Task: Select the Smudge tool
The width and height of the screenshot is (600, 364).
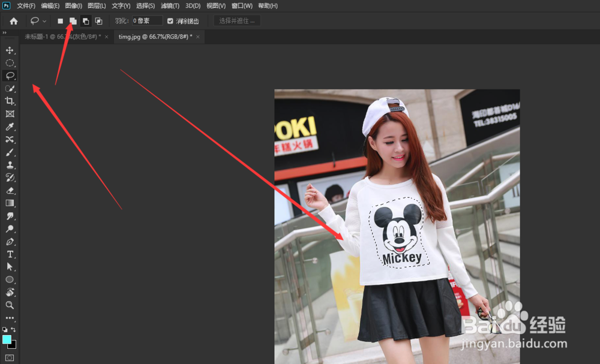Action: point(10,216)
